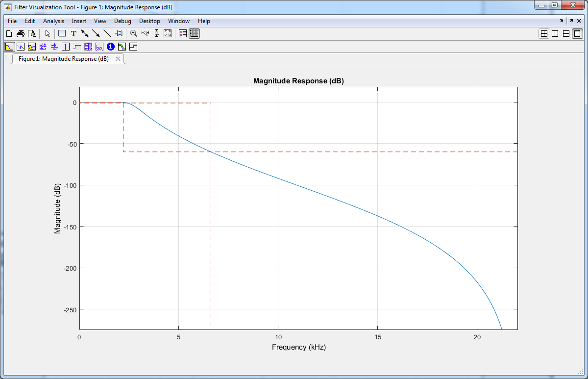The width and height of the screenshot is (588, 379).
Task: Insert a rectangle with the rectangle tool
Action: click(62, 34)
